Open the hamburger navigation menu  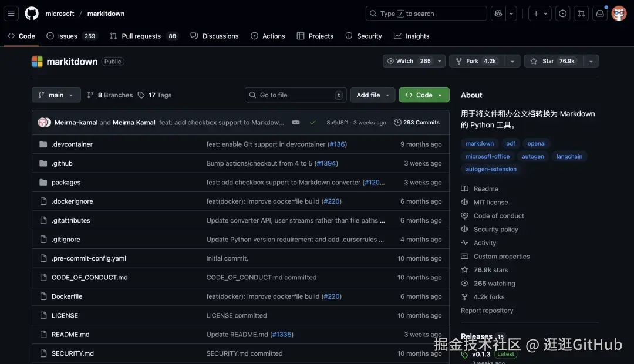(x=11, y=14)
